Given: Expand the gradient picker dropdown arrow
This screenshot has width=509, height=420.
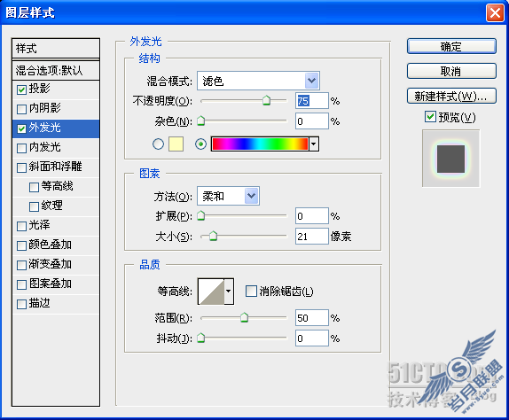Looking at the screenshot, I should [314, 144].
